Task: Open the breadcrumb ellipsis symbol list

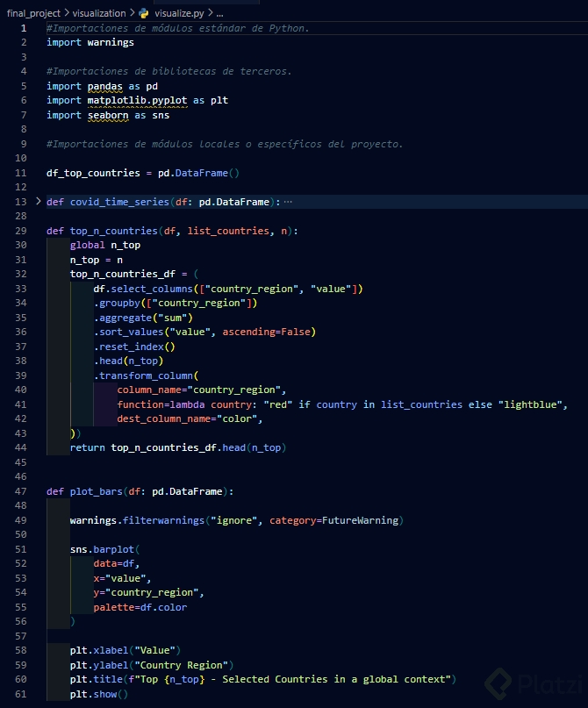Action: [220, 13]
